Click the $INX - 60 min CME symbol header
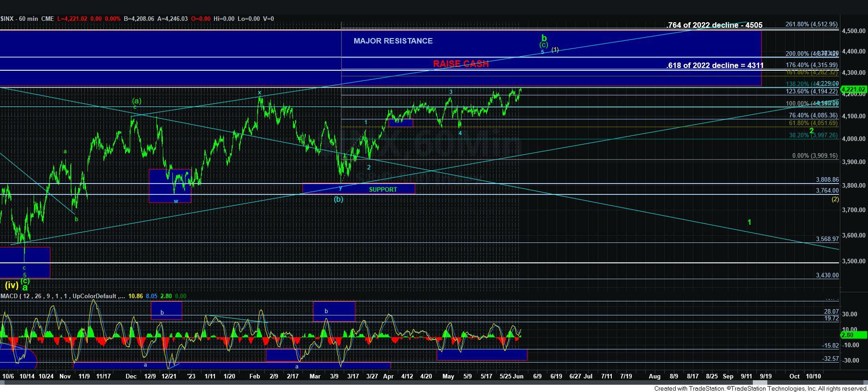The image size is (868, 392). coord(27,19)
